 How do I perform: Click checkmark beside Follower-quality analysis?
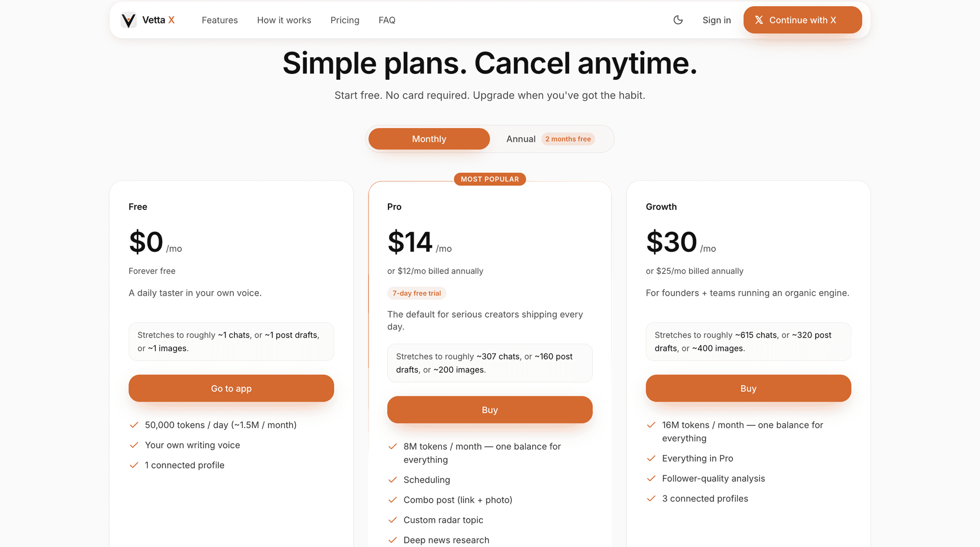651,479
